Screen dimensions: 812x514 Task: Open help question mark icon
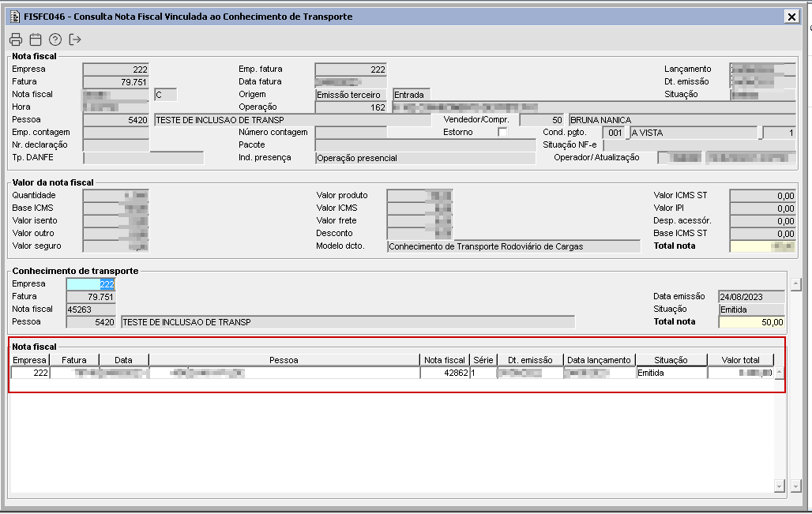tap(55, 39)
